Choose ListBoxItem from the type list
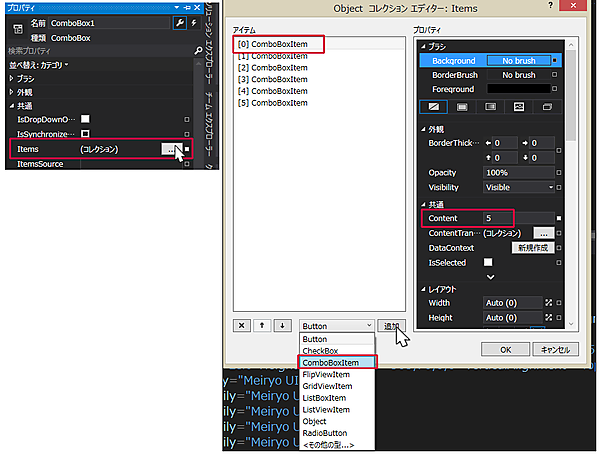This screenshot has width=600, height=455. coord(326,397)
